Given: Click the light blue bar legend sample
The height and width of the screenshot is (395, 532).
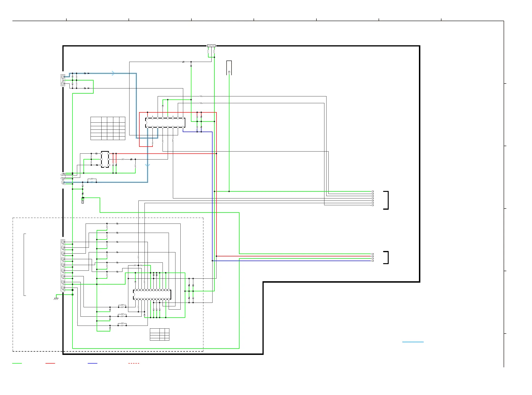Looking at the screenshot, I should click(413, 342).
